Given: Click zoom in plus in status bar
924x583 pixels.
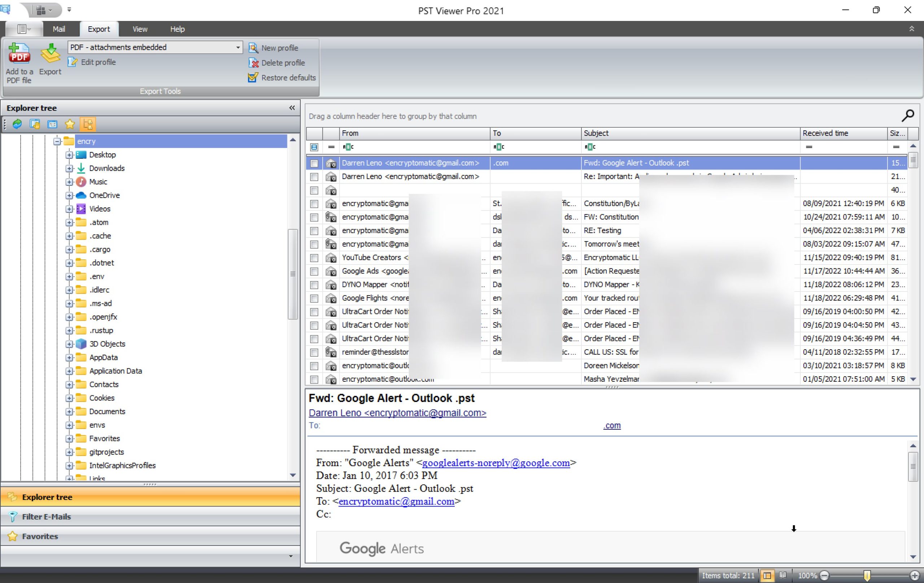Looking at the screenshot, I should (915, 575).
